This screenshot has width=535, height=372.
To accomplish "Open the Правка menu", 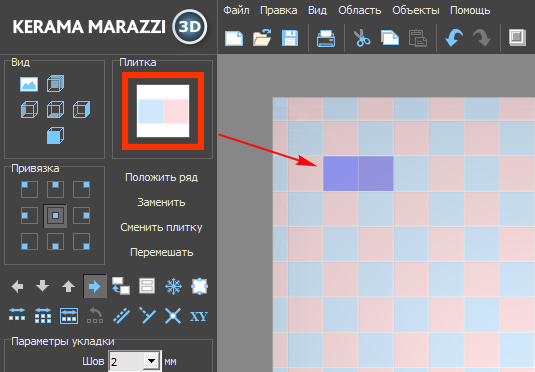I will (278, 11).
